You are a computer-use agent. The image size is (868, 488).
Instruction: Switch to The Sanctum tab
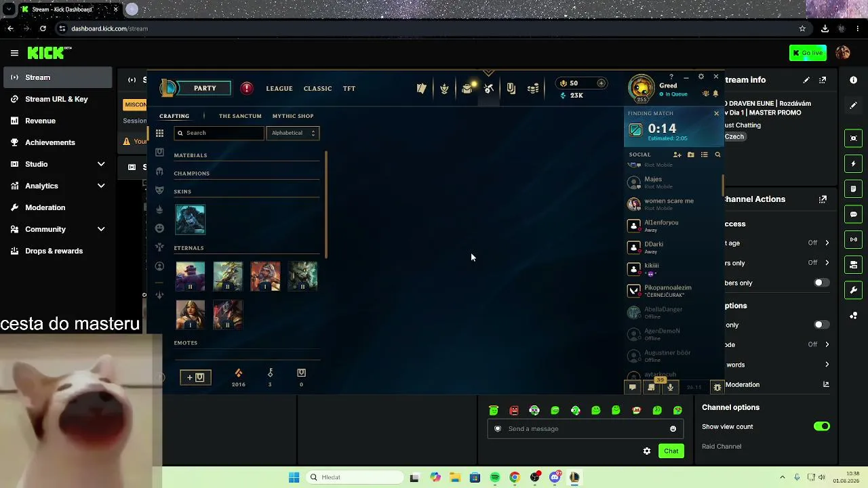240,117
